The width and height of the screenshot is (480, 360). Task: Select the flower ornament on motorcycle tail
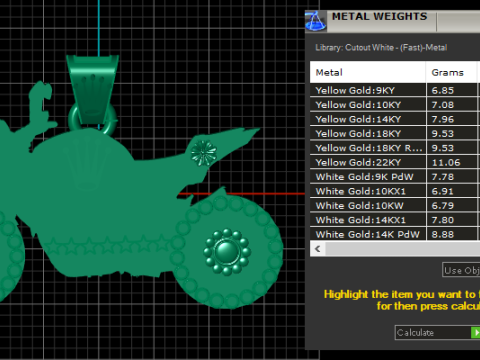(204, 153)
